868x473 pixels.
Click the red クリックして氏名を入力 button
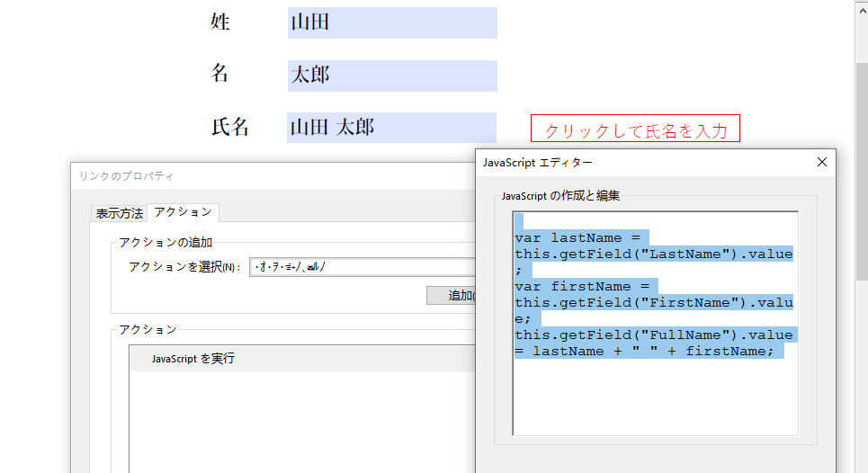point(635,129)
